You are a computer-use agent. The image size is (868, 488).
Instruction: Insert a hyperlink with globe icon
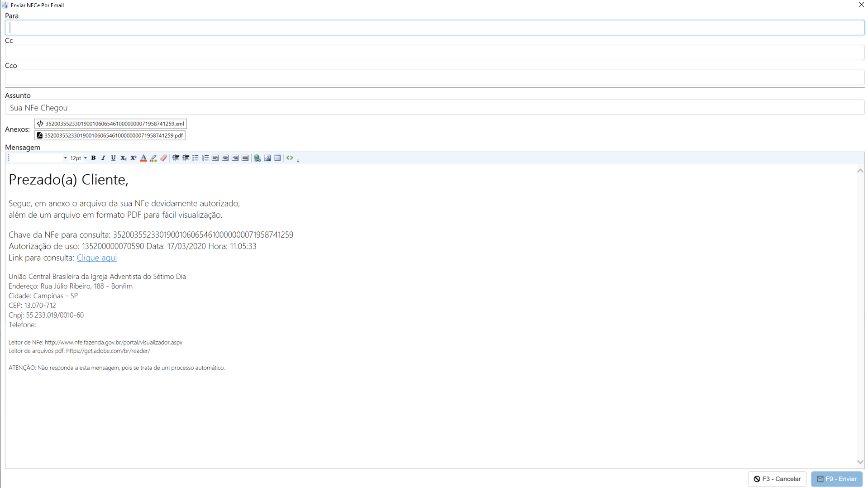click(258, 158)
